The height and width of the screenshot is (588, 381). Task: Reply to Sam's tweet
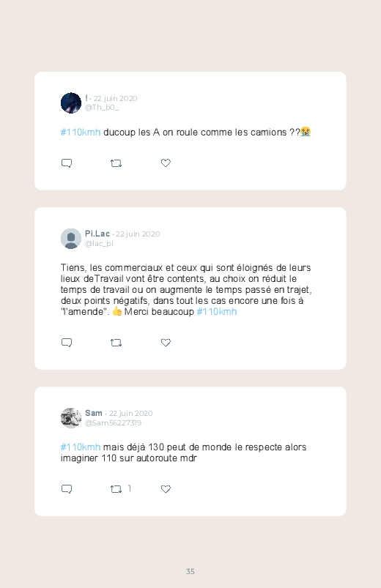(67, 489)
